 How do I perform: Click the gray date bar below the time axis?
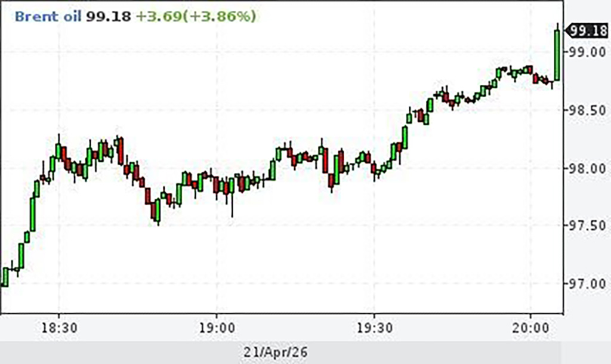point(280,353)
